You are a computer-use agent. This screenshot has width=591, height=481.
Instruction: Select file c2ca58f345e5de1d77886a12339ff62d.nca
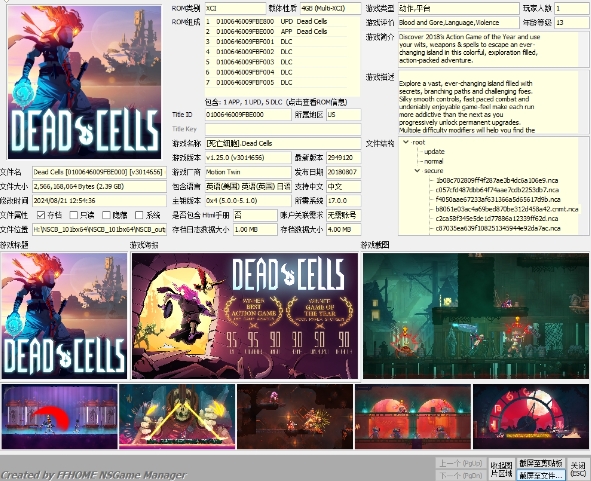pyautogui.click(x=497, y=218)
